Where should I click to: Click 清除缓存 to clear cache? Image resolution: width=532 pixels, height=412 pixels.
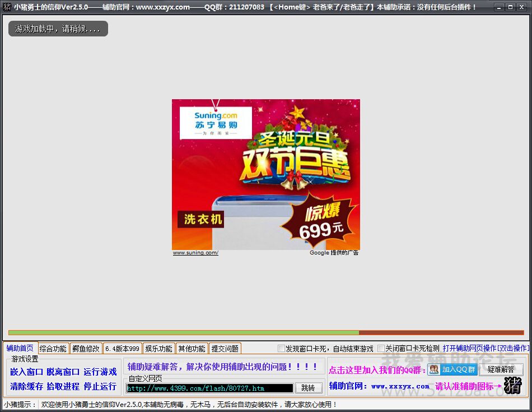point(26,387)
